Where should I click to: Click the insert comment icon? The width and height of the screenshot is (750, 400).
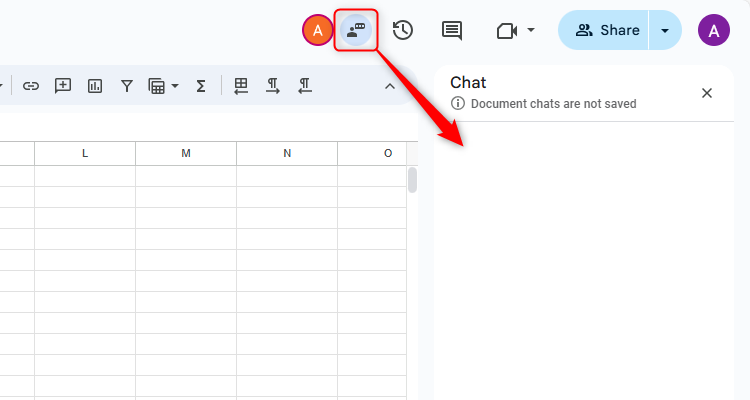tap(63, 86)
